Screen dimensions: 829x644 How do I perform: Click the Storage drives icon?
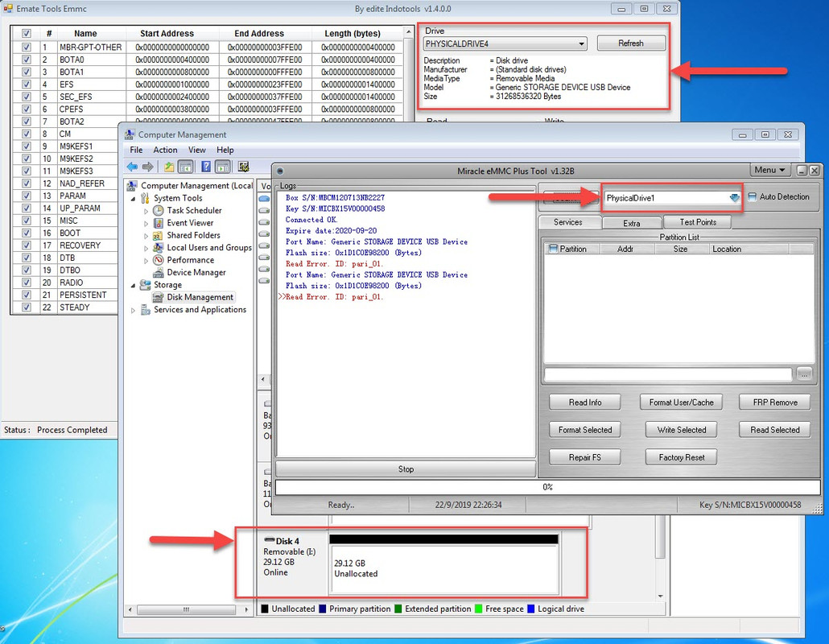pos(146,285)
